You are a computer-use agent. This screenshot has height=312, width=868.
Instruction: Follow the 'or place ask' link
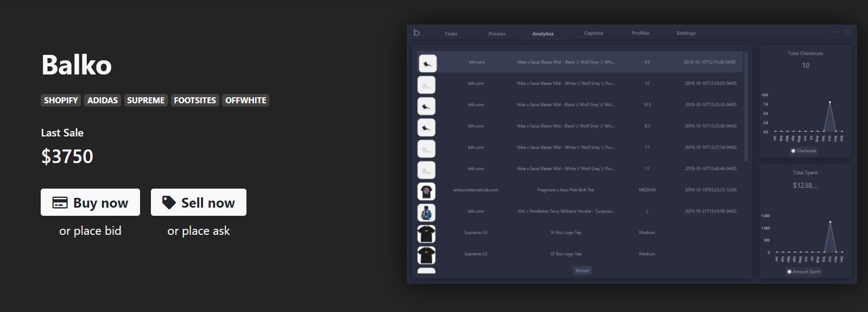click(x=199, y=231)
